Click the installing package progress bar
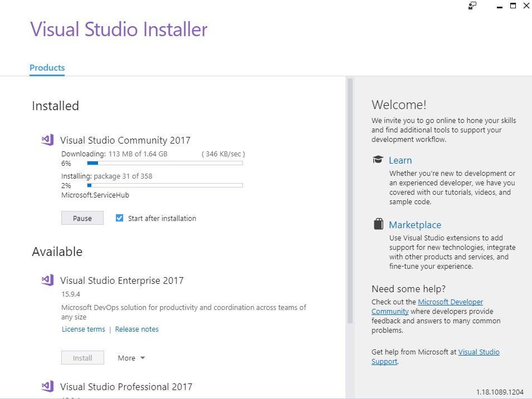The image size is (532, 399). (164, 185)
